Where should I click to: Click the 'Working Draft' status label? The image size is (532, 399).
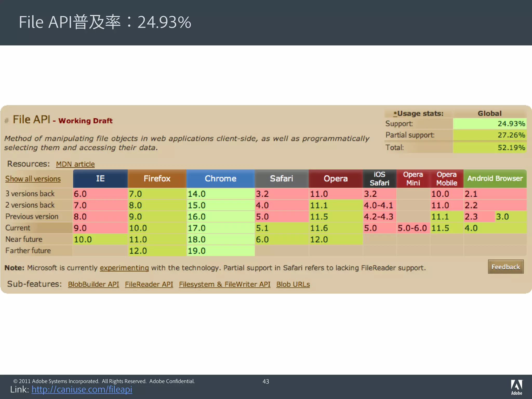(85, 121)
